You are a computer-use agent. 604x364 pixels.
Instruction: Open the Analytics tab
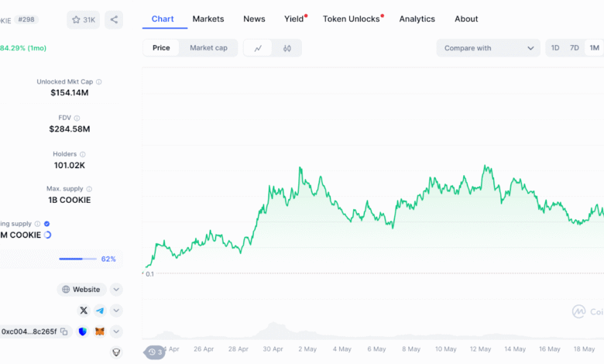tap(417, 19)
